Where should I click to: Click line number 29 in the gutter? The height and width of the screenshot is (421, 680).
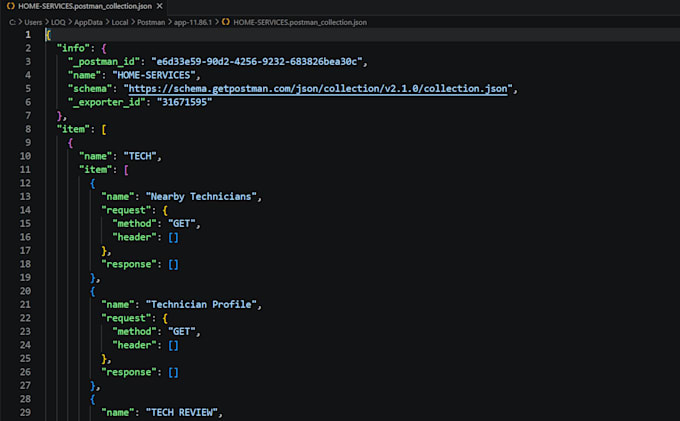[25, 412]
